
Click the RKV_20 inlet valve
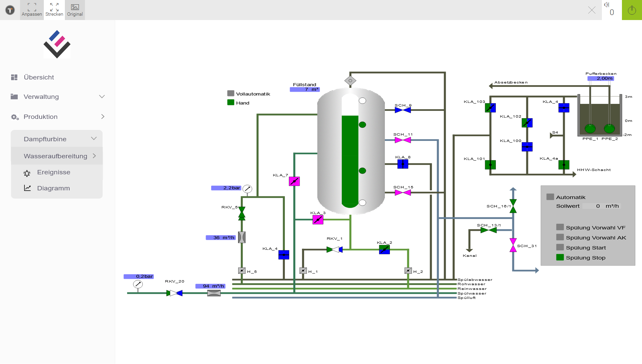[174, 293]
